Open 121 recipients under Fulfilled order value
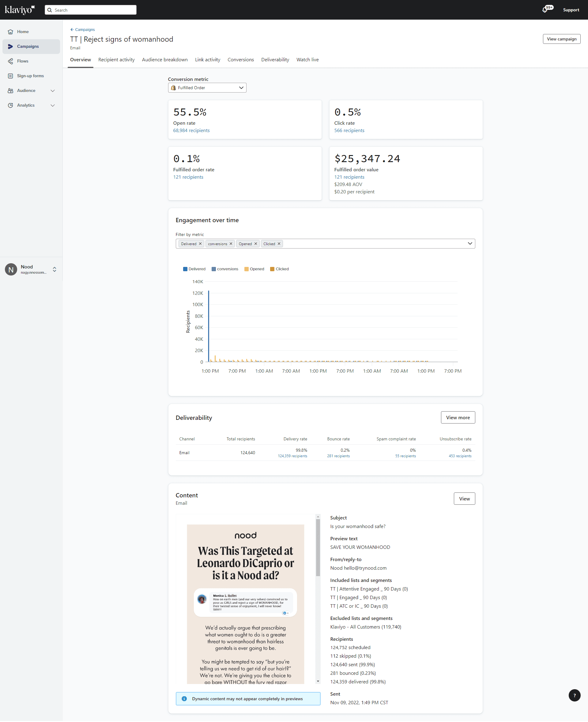 [x=349, y=177]
